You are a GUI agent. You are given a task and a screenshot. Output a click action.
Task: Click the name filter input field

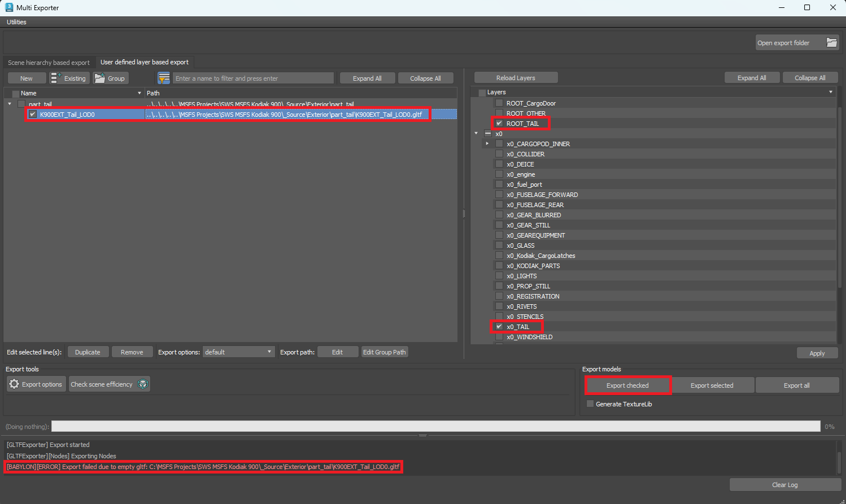tap(253, 78)
